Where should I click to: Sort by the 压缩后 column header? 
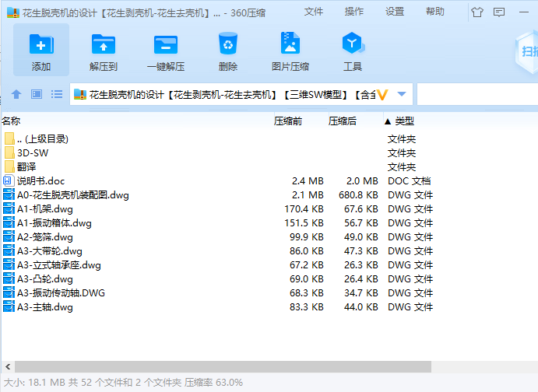click(343, 121)
